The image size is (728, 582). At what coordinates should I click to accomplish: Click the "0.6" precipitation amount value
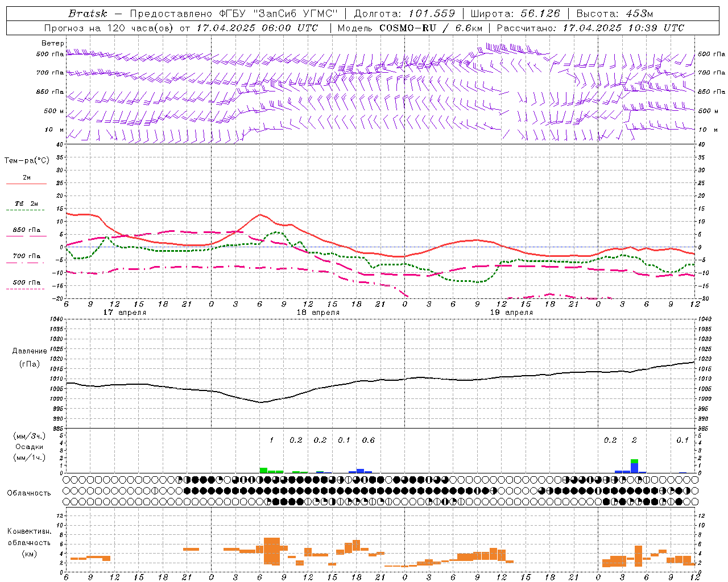click(368, 440)
